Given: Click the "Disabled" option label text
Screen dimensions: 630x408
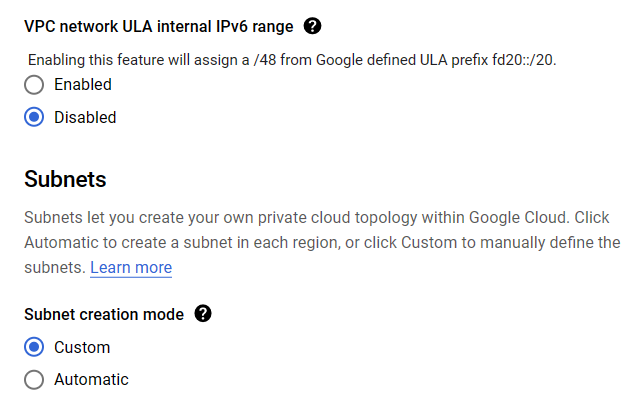Looking at the screenshot, I should 85,117.
